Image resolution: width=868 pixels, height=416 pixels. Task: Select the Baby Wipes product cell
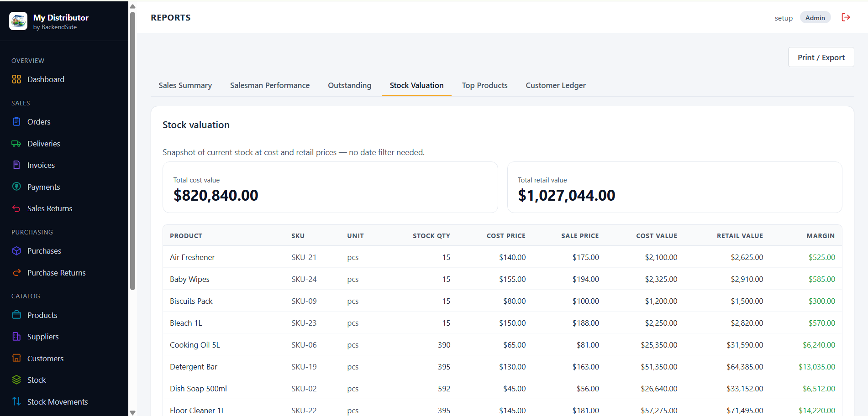click(x=189, y=279)
